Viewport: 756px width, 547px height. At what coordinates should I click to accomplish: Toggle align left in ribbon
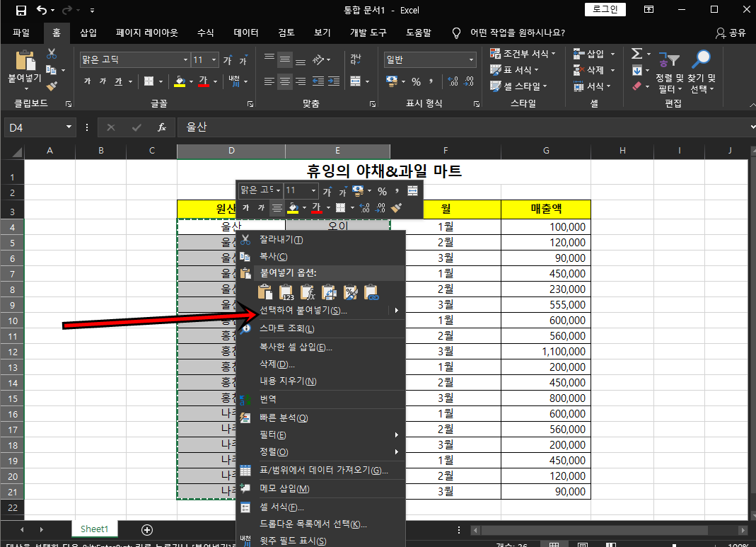[269, 81]
